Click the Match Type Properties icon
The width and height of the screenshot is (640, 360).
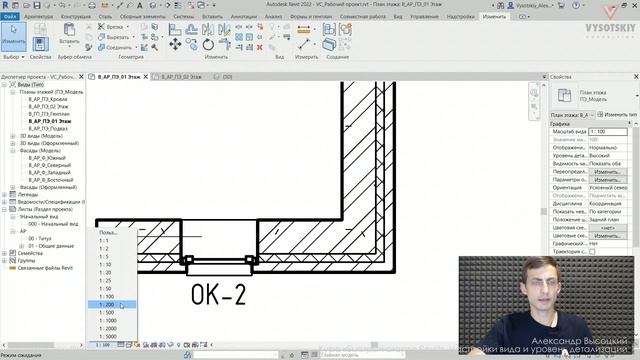[x=89, y=48]
